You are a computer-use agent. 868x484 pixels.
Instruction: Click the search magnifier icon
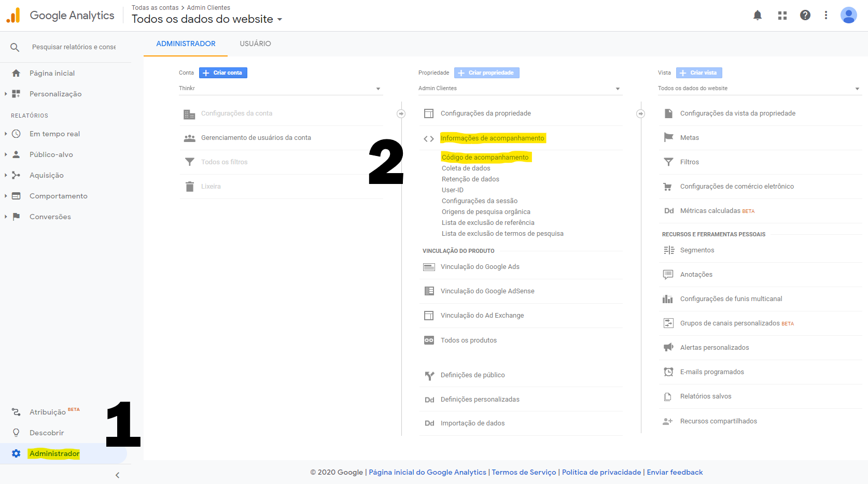[15, 47]
